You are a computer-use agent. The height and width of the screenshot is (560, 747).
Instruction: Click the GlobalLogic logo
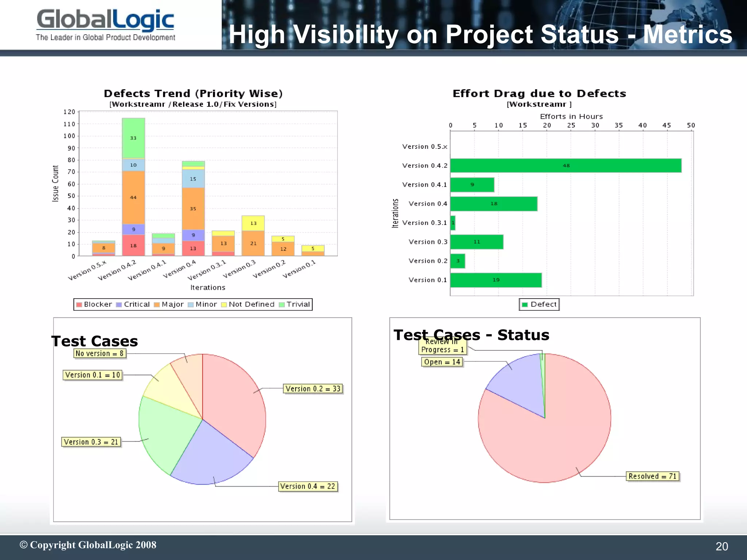click(105, 25)
